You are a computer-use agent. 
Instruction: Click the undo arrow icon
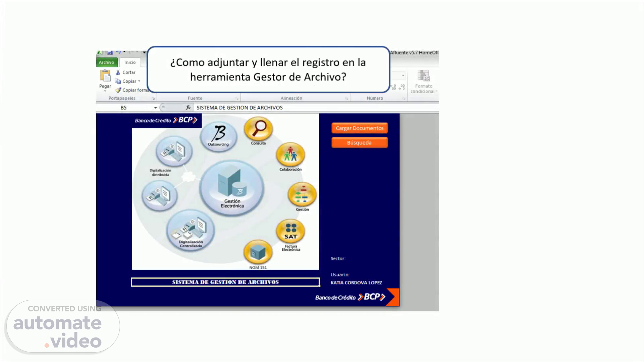(x=118, y=52)
